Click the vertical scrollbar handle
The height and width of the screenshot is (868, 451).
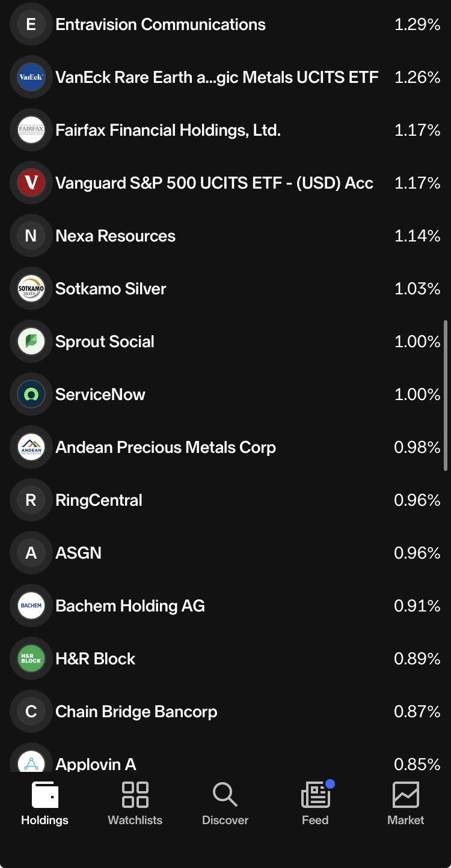click(x=446, y=395)
